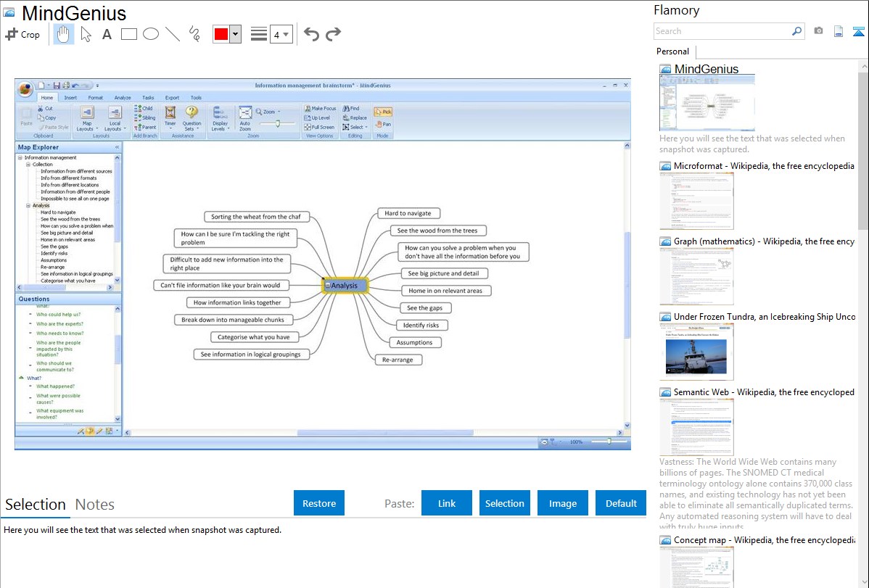Viewport: 869px width, 588px height.
Task: Redo the last annotation
Action: (333, 34)
